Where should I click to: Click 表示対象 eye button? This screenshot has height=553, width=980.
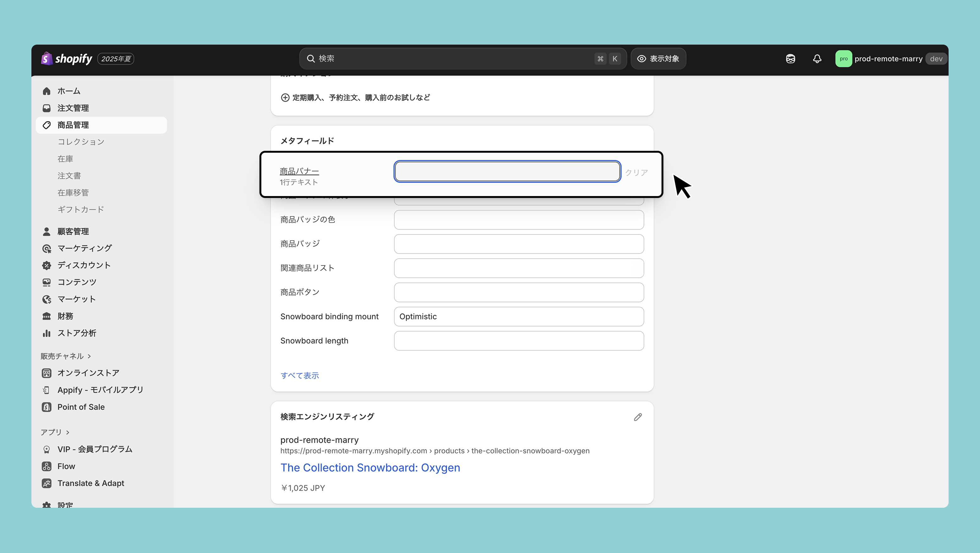(658, 59)
